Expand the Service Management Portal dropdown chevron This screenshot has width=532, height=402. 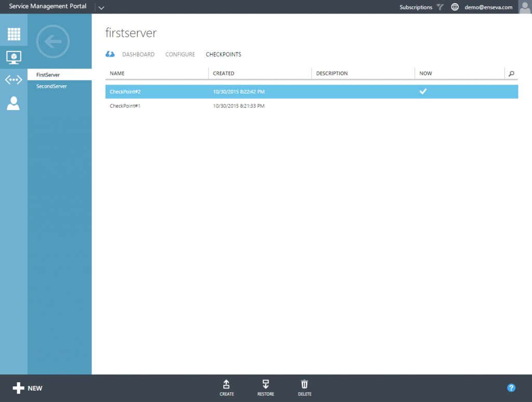101,7
